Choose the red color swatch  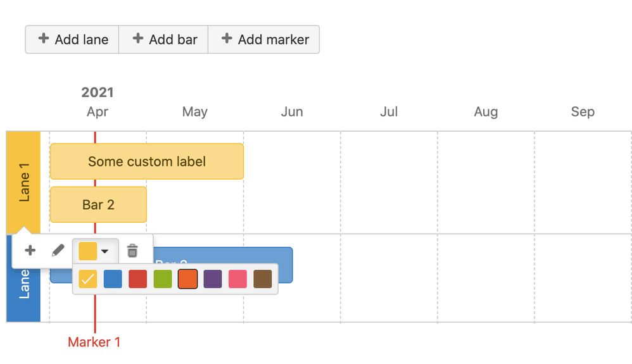point(138,279)
